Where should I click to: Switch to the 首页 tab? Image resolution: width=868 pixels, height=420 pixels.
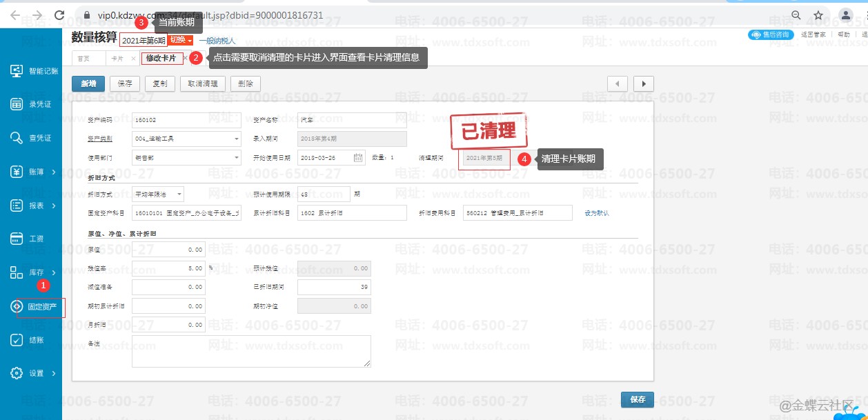[x=83, y=59]
